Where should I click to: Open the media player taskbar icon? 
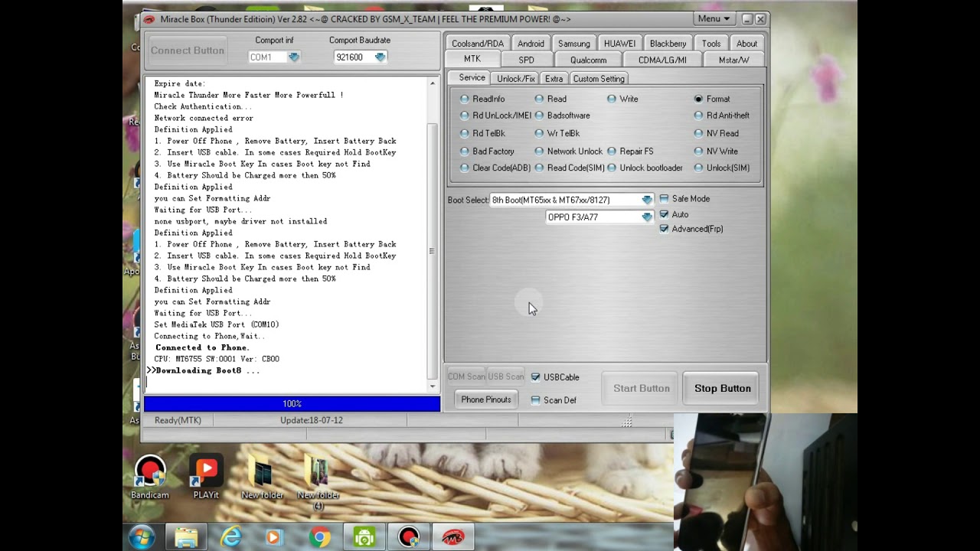point(274,537)
